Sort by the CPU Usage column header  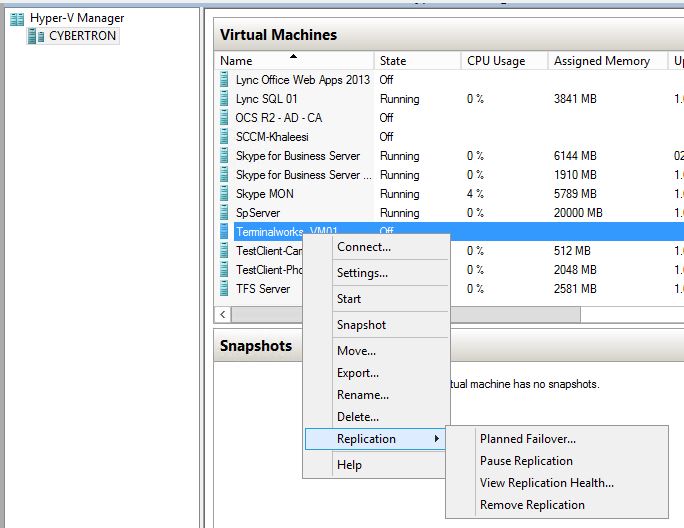pos(504,61)
